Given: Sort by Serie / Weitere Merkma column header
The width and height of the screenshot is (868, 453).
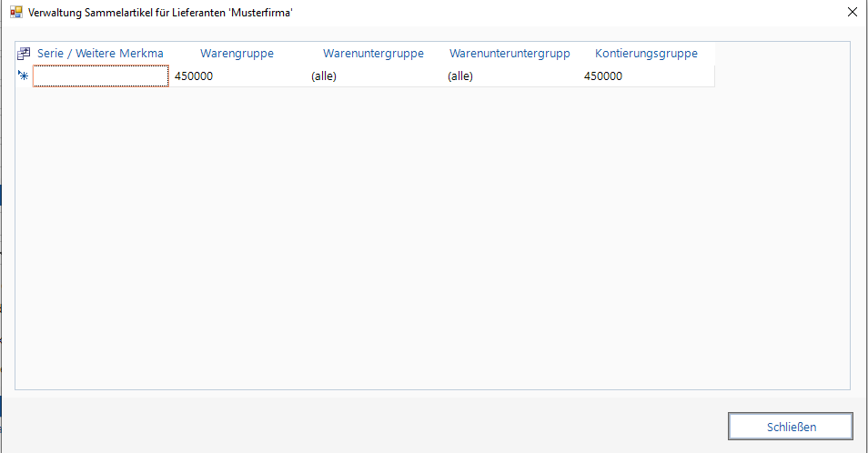Looking at the screenshot, I should pyautogui.click(x=100, y=54).
